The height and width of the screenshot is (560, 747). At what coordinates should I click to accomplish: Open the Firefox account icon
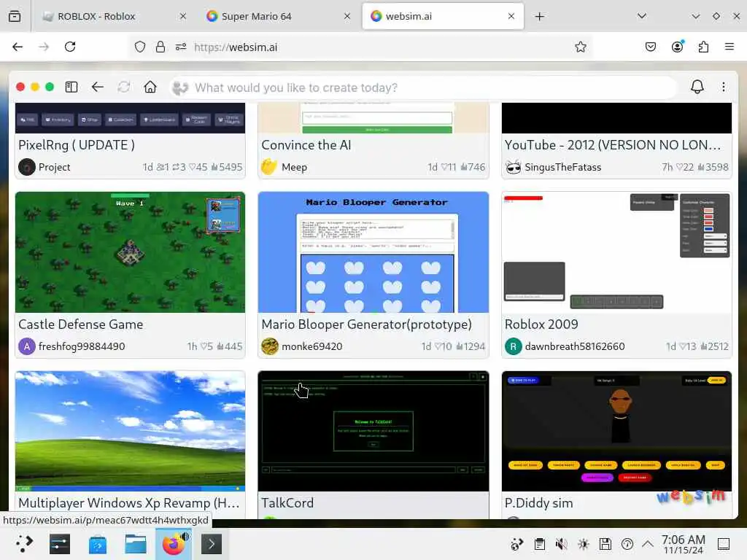tap(678, 47)
